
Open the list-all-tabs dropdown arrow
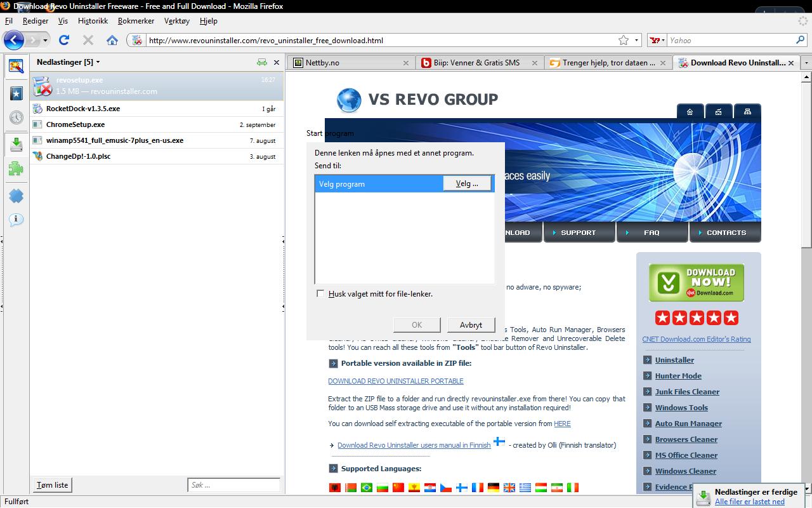coord(807,63)
